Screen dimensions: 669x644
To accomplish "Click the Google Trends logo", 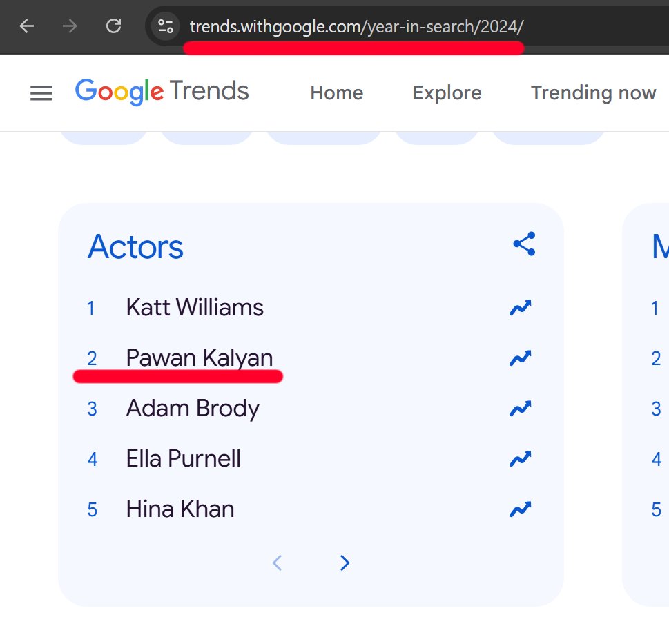I will [162, 92].
